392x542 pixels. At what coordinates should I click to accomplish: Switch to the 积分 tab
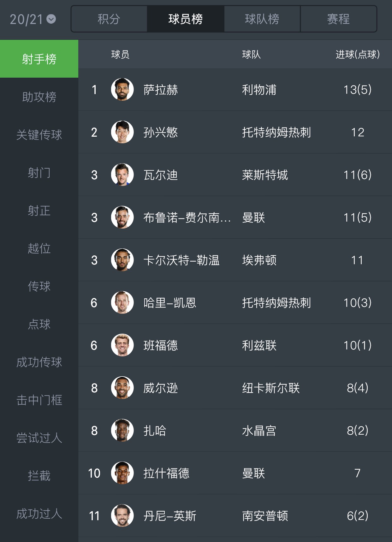[x=110, y=20]
